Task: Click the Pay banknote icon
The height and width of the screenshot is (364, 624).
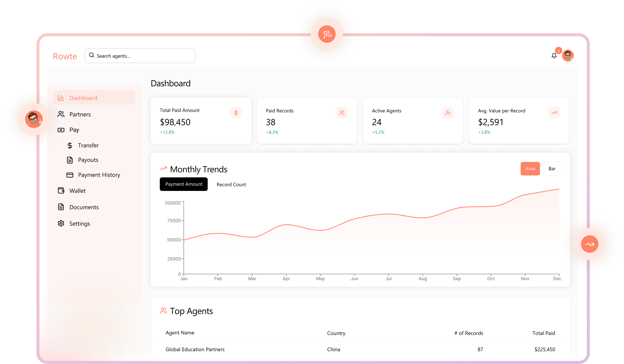Action: point(61,130)
